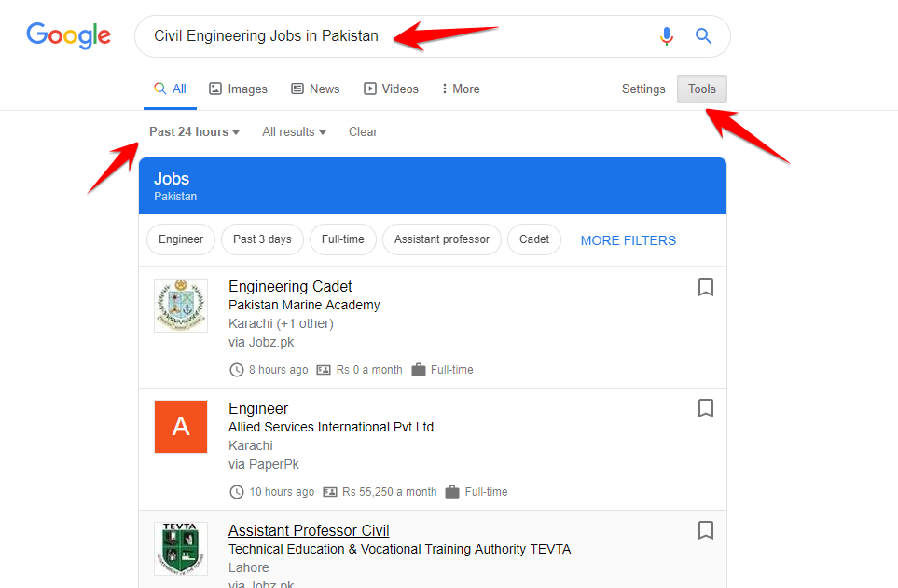Open the Past 24 hours dropdown
Image resolution: width=898 pixels, height=588 pixels.
(x=194, y=131)
